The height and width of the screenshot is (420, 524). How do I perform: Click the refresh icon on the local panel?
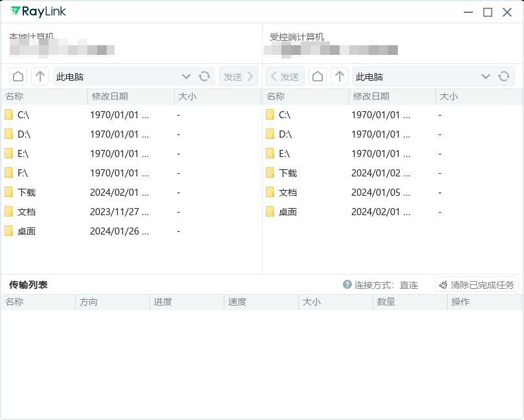[205, 76]
